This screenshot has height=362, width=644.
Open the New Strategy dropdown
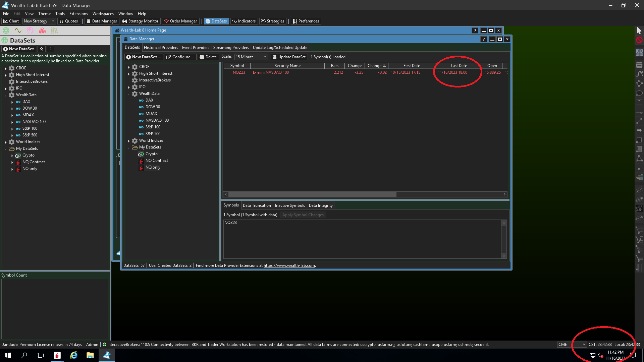click(39, 21)
